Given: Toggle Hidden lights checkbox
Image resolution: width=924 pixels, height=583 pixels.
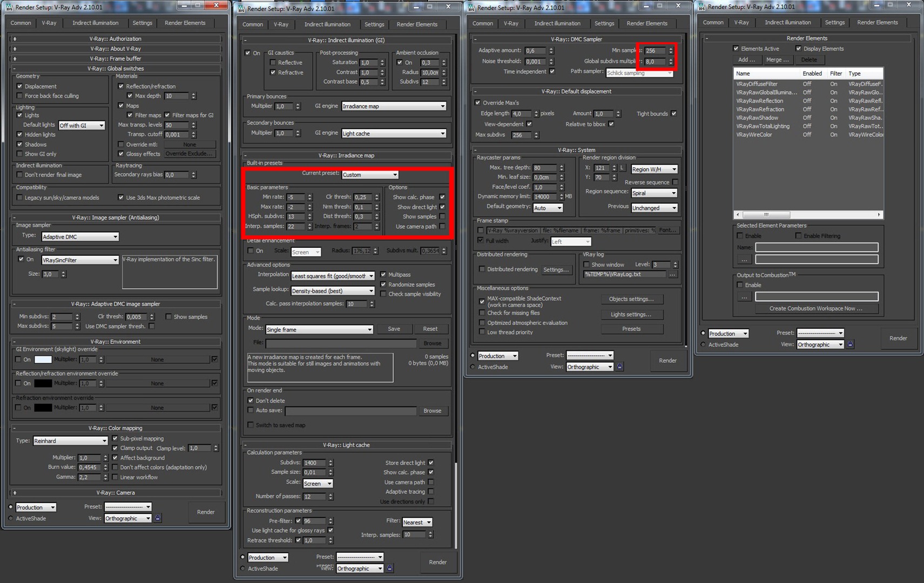Looking at the screenshot, I should coord(19,134).
